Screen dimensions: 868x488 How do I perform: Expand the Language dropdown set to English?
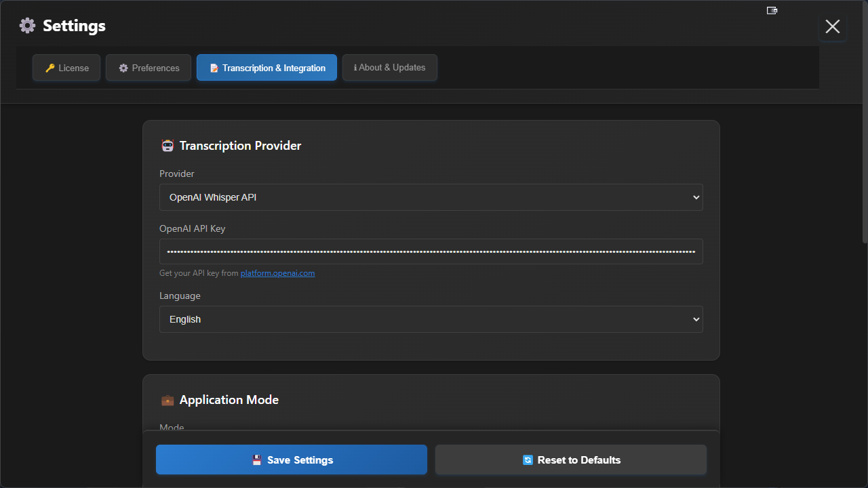point(431,319)
